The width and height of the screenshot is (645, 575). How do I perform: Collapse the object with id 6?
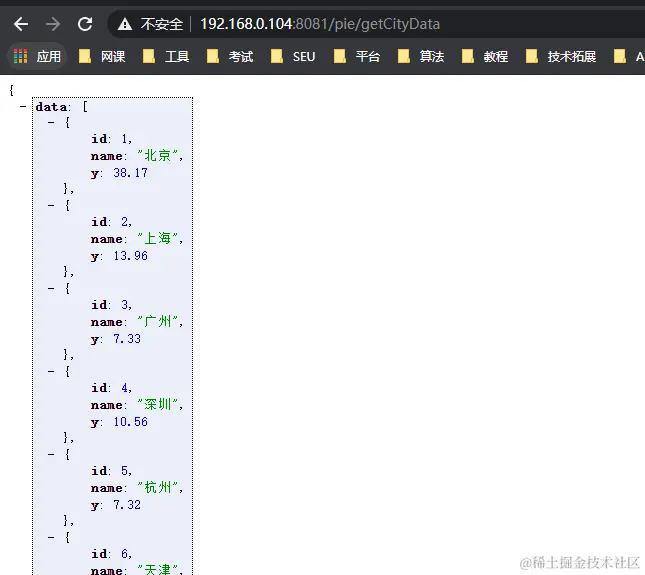click(51, 538)
